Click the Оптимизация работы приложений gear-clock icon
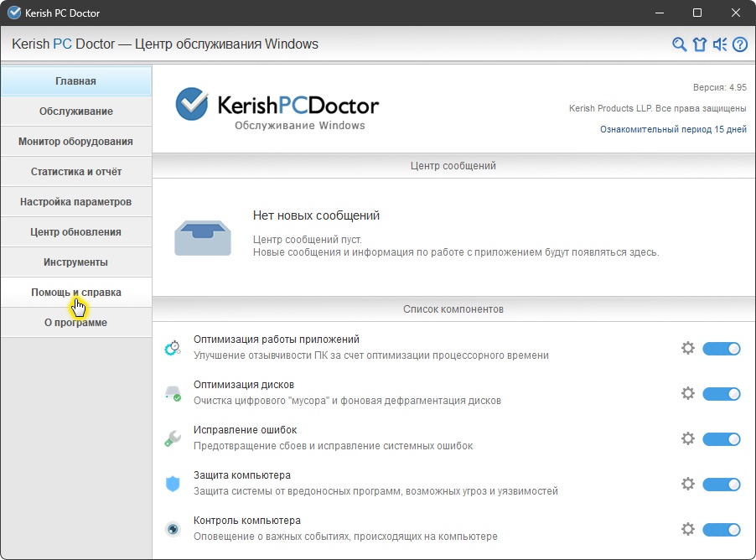Screen dimensions: 756x560 (x=173, y=347)
